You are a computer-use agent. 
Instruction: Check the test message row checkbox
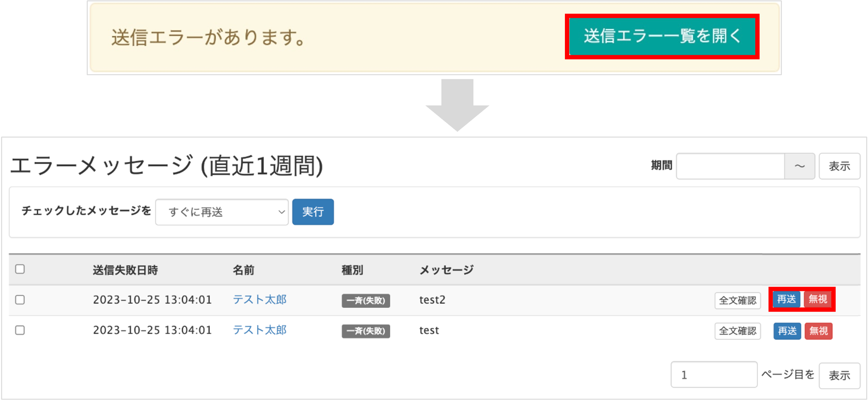[x=20, y=330]
